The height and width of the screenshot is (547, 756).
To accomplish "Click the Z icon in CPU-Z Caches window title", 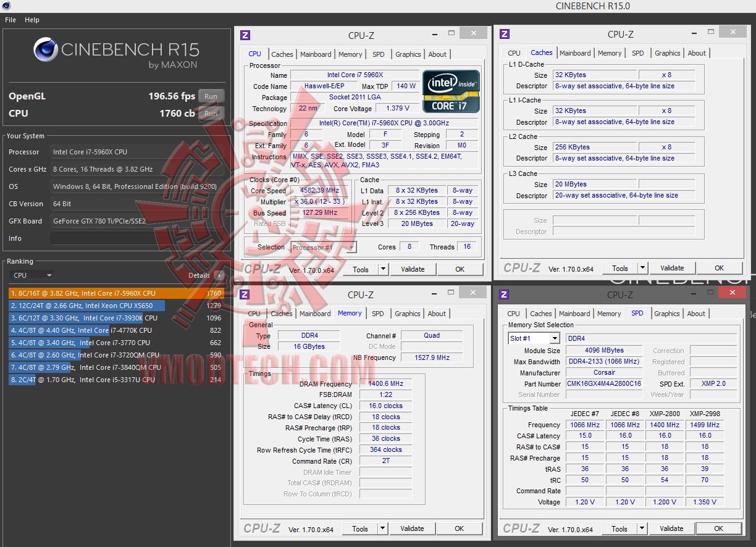I will (x=505, y=35).
